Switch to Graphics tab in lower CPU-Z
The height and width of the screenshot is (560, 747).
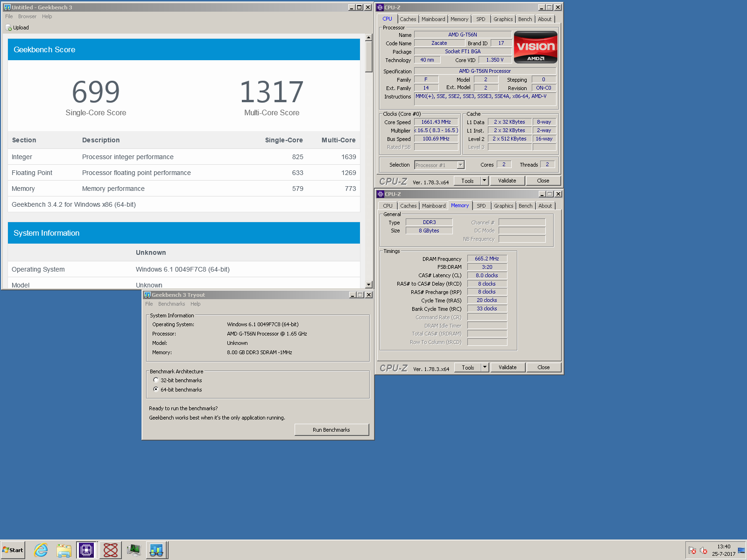click(504, 206)
